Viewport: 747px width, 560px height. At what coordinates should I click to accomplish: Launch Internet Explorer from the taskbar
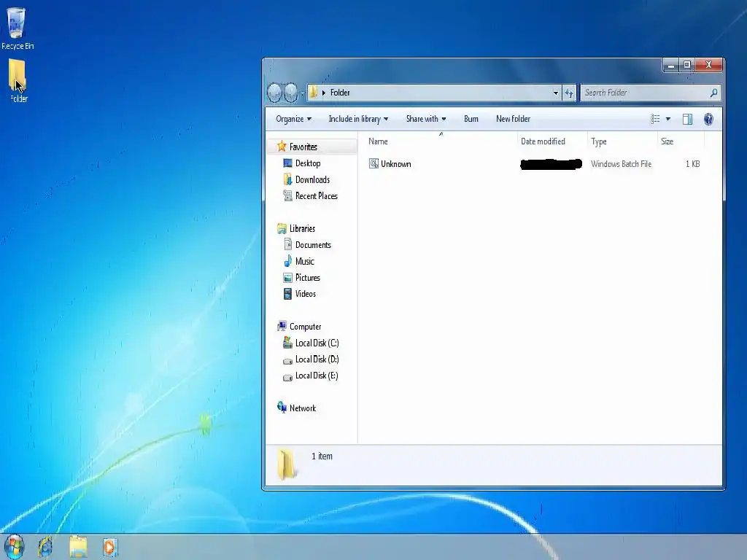point(45,547)
